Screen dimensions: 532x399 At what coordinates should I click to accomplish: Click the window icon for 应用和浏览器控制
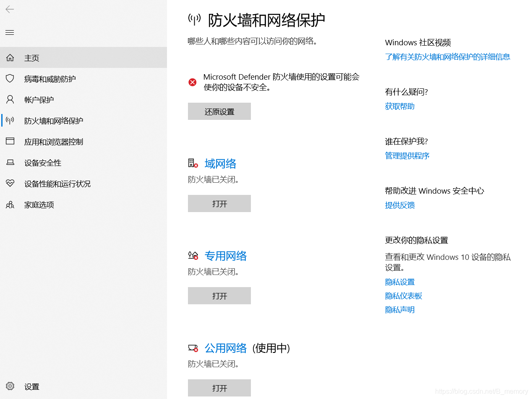[10, 141]
